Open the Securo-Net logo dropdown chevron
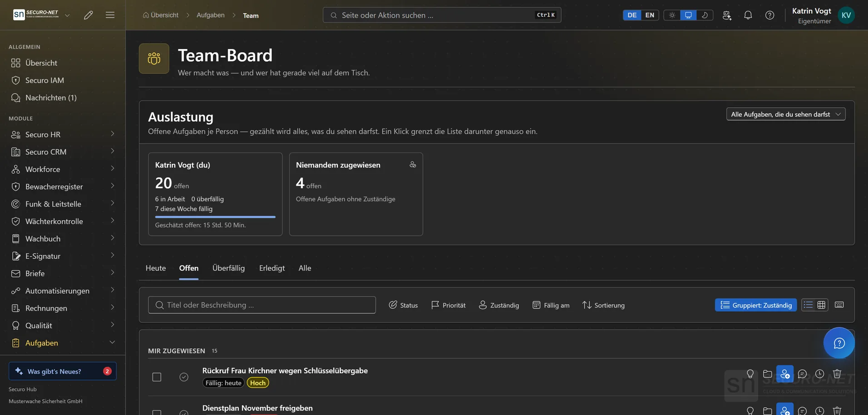 (67, 15)
